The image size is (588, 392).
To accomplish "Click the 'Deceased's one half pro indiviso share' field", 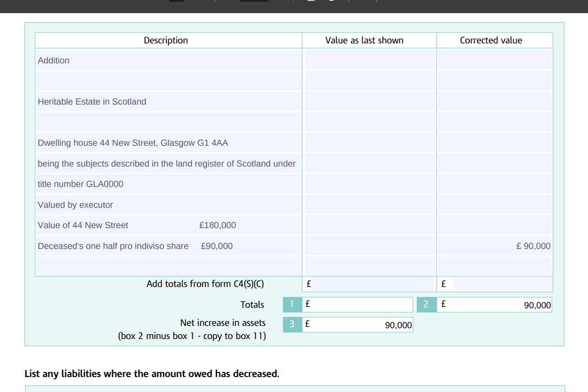I will click(168, 246).
